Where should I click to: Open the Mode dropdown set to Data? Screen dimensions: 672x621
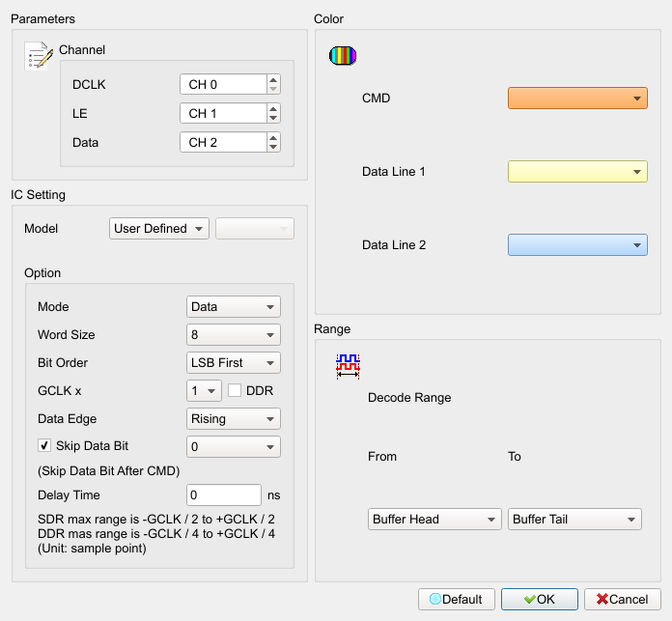(234, 307)
